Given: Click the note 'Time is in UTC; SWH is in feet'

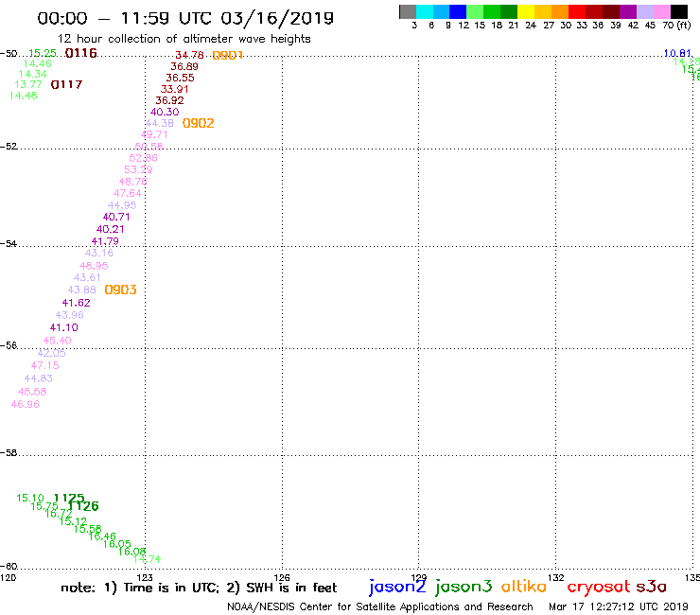Looking at the screenshot, I should click(199, 588).
